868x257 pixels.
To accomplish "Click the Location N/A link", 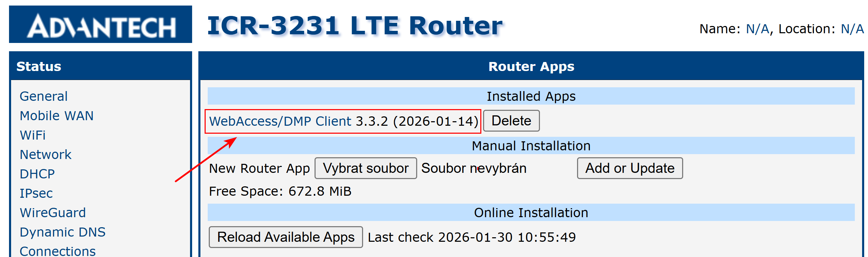I will point(852,29).
